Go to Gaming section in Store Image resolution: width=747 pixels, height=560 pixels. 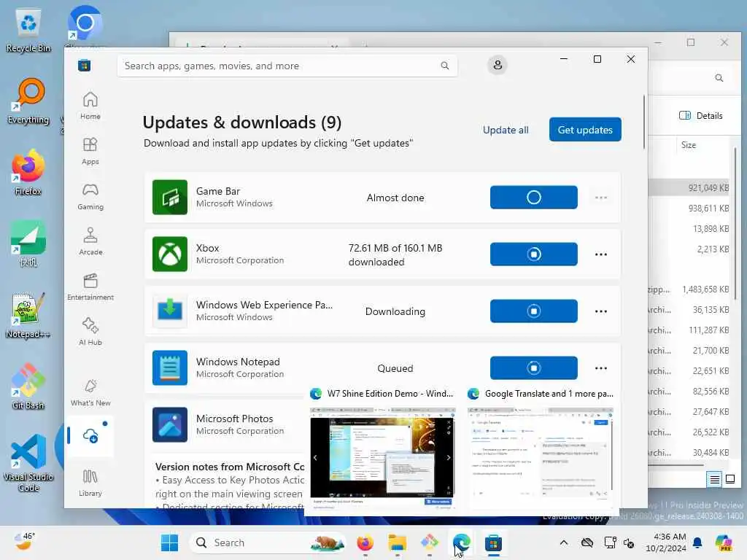(90, 196)
